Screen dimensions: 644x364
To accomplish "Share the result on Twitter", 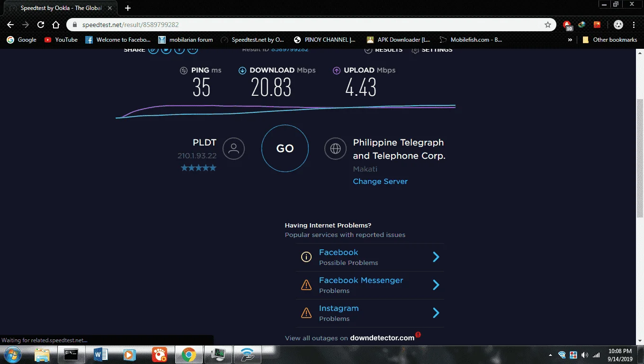I will tap(166, 50).
